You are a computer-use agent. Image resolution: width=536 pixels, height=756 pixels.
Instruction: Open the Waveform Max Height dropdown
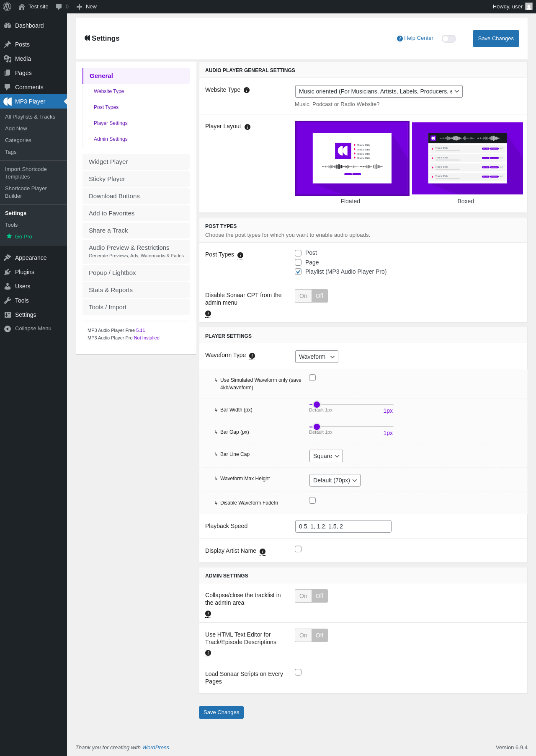[x=335, y=480]
